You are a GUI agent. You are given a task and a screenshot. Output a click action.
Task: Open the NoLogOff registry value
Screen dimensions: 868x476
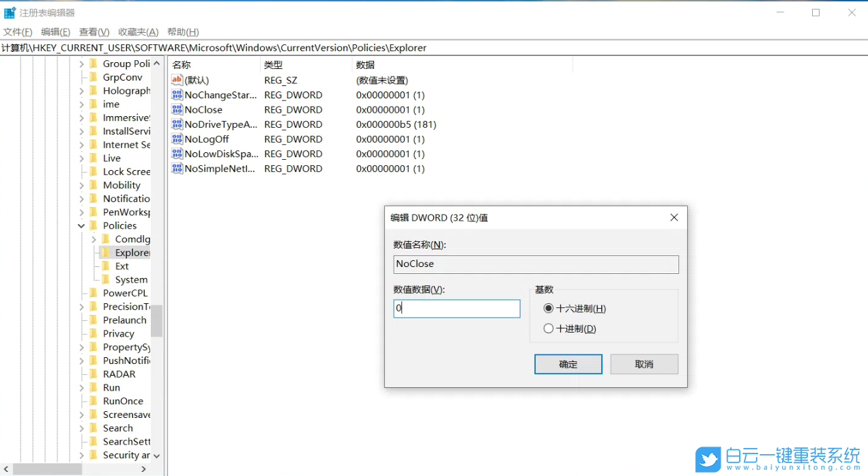pos(207,139)
